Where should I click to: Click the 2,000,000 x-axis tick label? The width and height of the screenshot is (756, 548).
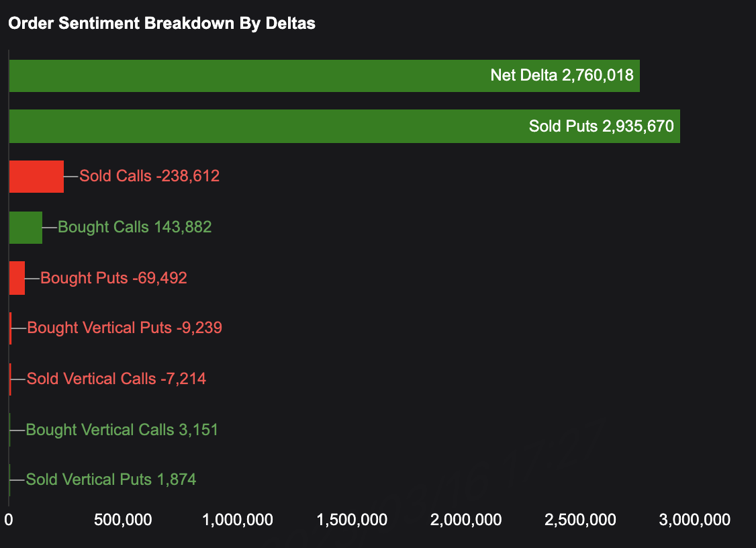point(465,520)
